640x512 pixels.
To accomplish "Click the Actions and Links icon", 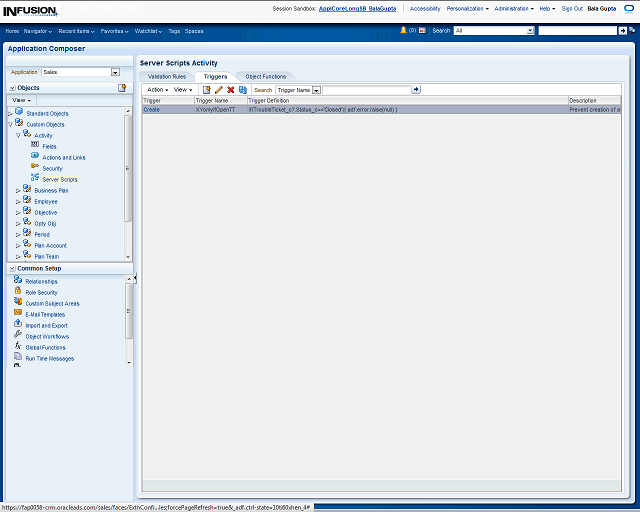I will [x=35, y=156].
